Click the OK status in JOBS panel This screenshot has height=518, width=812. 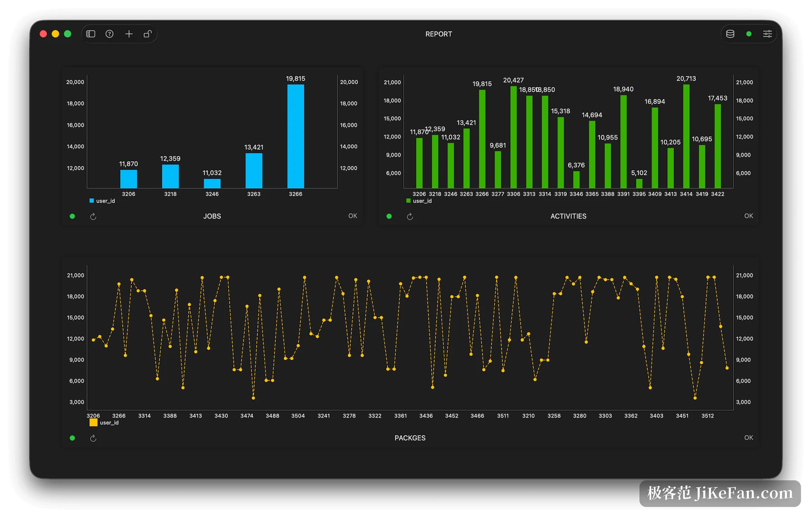point(353,216)
